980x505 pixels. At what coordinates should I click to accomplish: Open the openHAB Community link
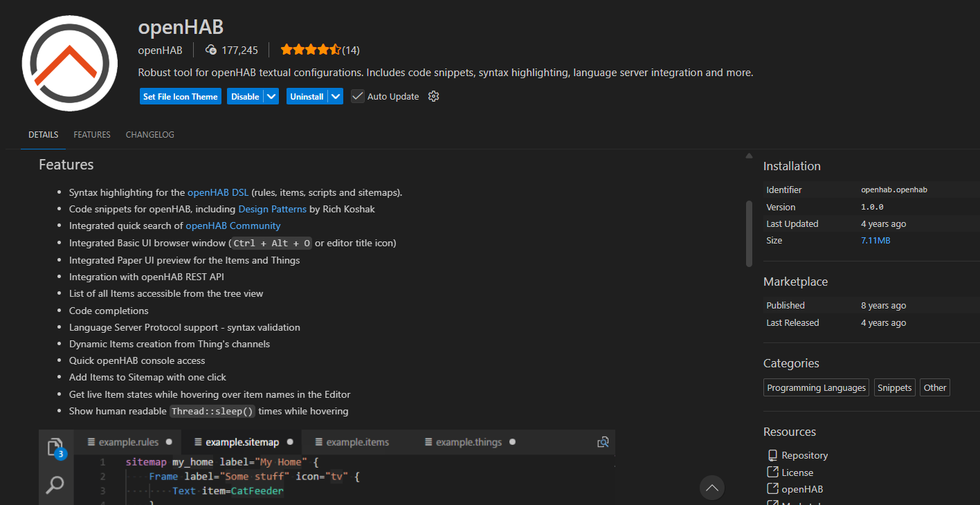tap(233, 226)
